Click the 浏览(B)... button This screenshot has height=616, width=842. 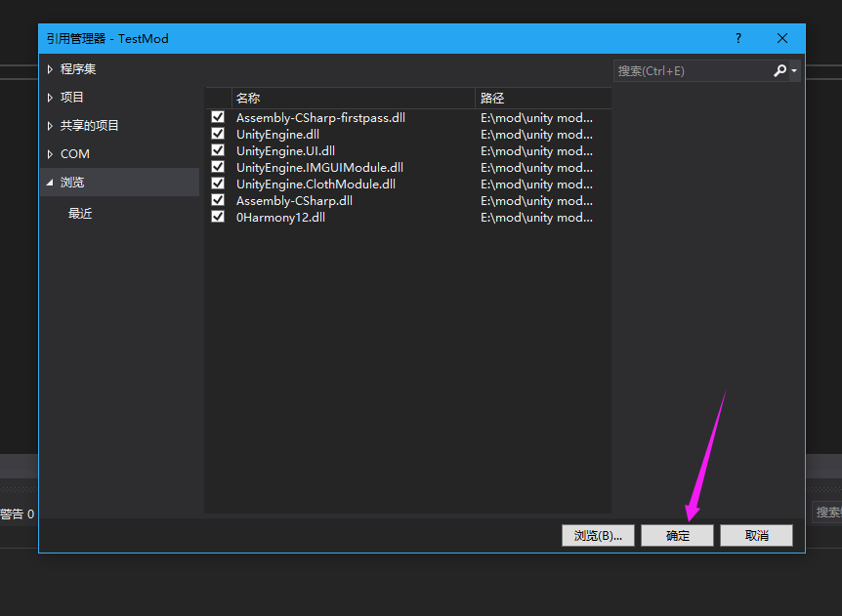[x=598, y=535]
